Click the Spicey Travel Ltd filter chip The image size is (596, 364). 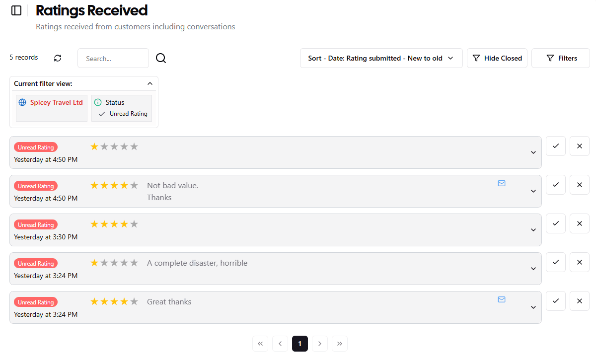click(x=52, y=108)
